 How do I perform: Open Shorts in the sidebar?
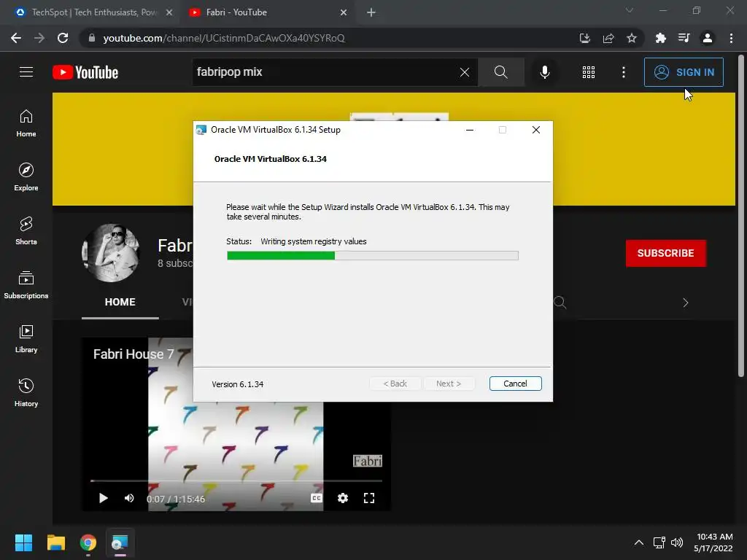point(26,231)
